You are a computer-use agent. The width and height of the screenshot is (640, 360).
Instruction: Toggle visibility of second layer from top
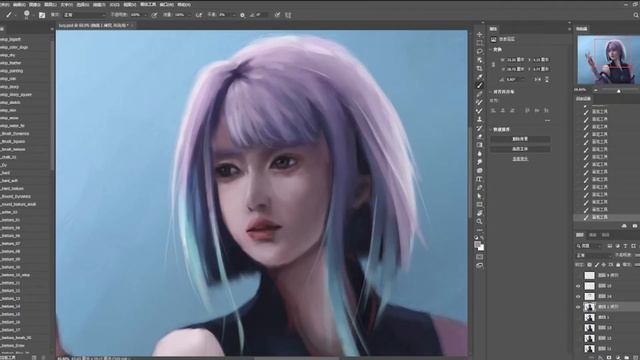(x=578, y=286)
